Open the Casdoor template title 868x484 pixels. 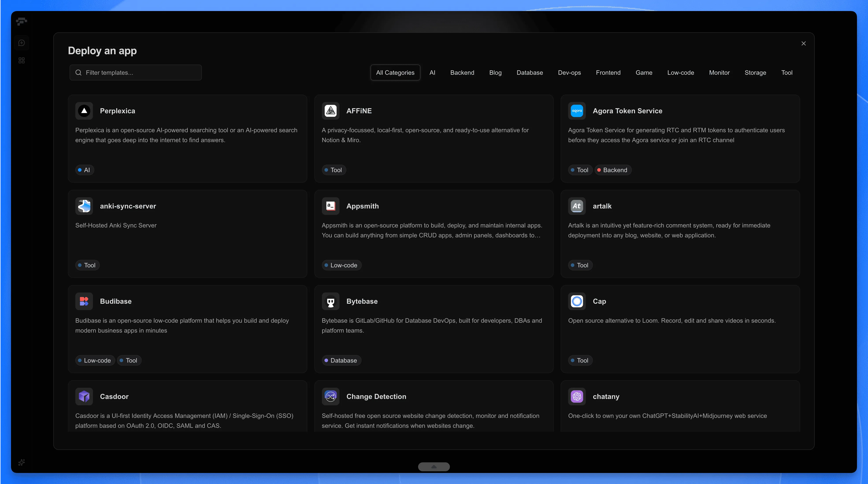click(114, 396)
